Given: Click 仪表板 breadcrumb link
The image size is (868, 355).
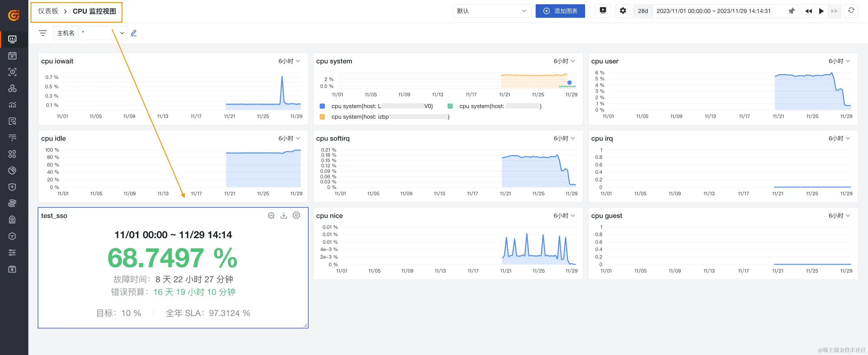Looking at the screenshot, I should (x=48, y=11).
